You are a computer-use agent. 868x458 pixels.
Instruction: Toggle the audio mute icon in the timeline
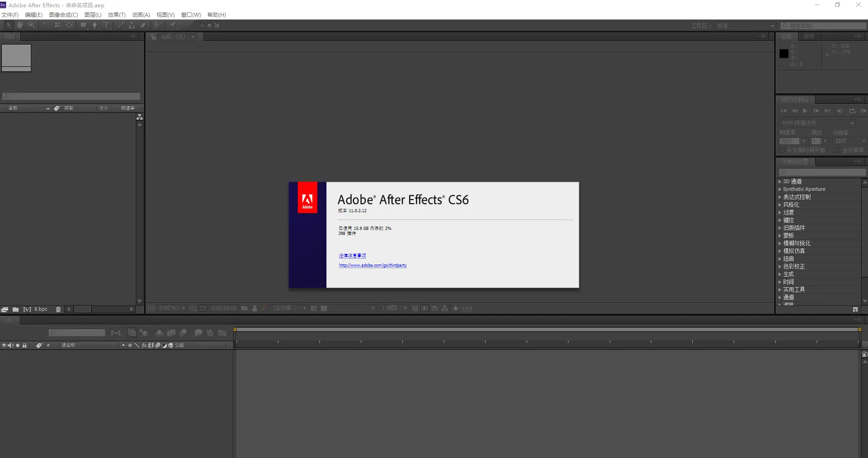pyautogui.click(x=10, y=345)
